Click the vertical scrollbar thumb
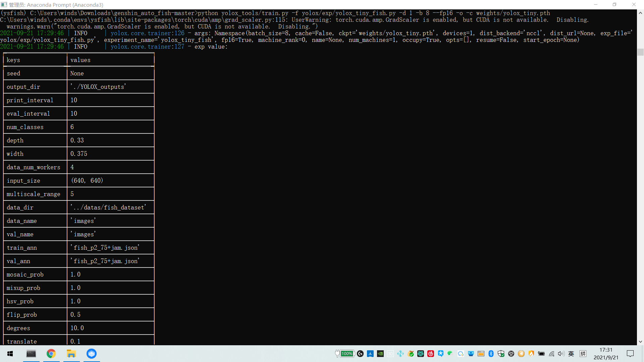 click(x=640, y=52)
